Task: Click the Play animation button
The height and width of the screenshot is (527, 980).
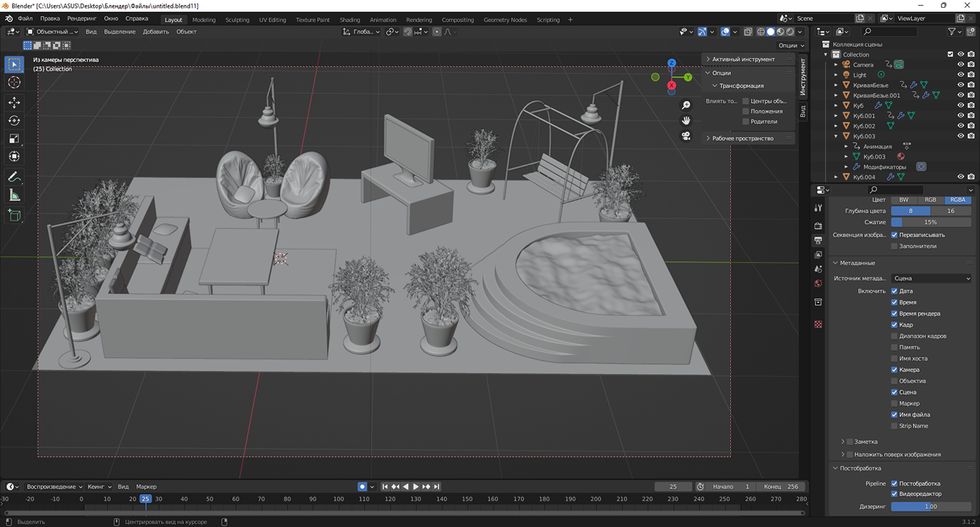Action: tap(416, 486)
